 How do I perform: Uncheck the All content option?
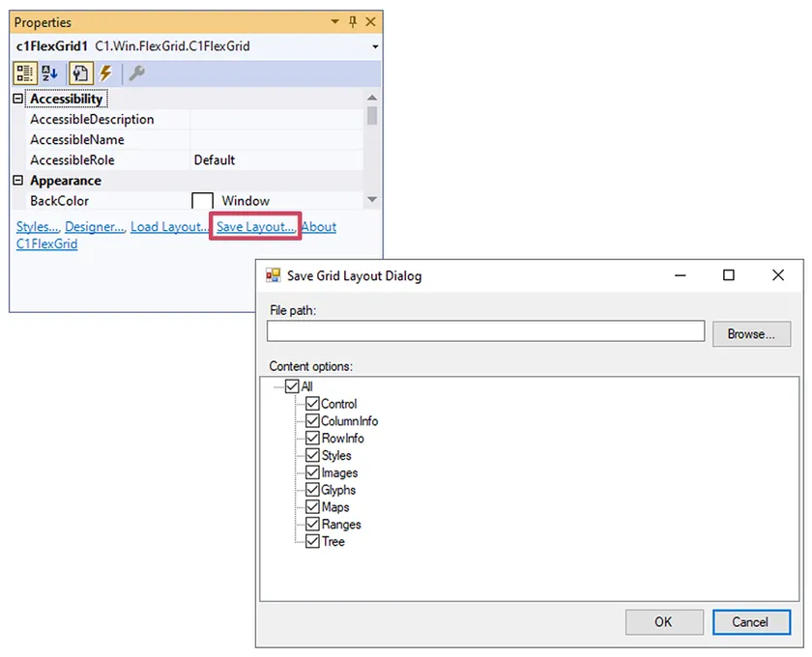point(292,386)
